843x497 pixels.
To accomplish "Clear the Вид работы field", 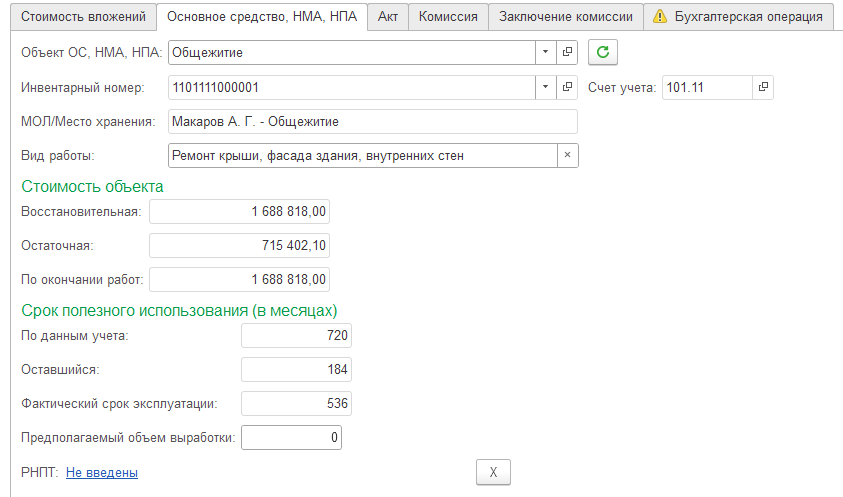I will pos(567,155).
